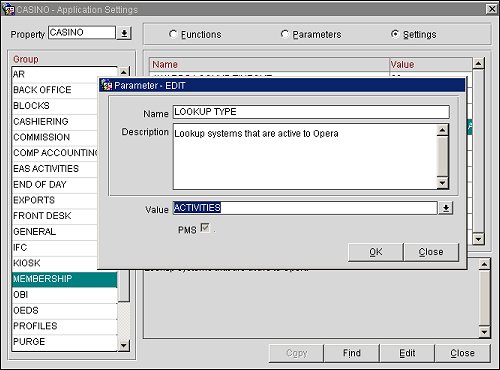Select IFC group
The width and height of the screenshot is (500, 370).
pyautogui.click(x=55, y=247)
